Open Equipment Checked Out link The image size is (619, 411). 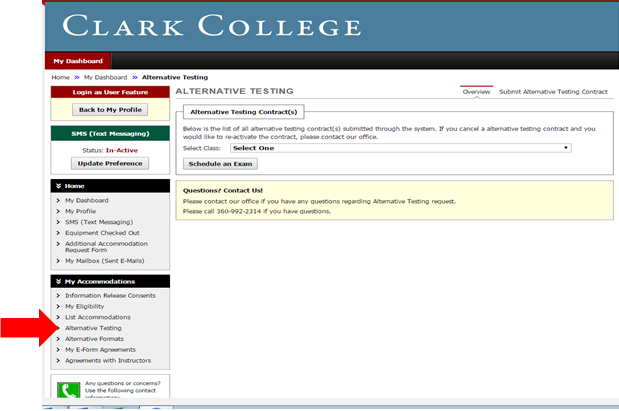click(x=102, y=233)
